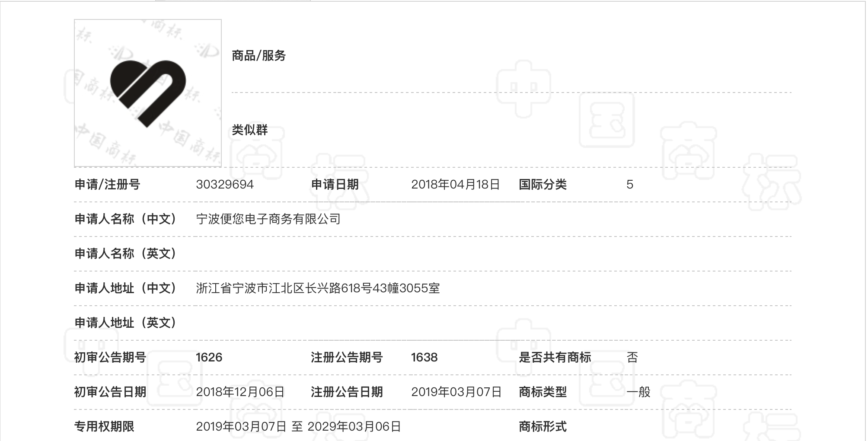
Task: Open preliminary announcement issue 1626
Action: click(x=209, y=358)
